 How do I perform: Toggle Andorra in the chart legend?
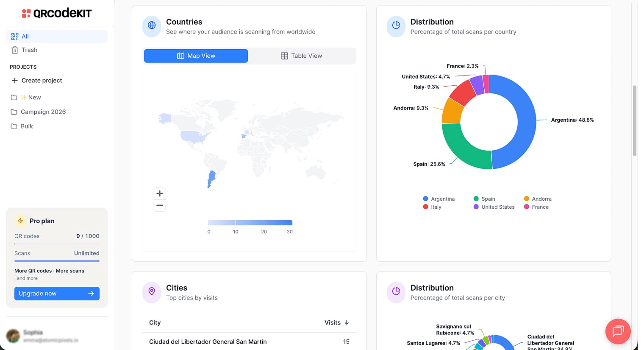(x=538, y=199)
